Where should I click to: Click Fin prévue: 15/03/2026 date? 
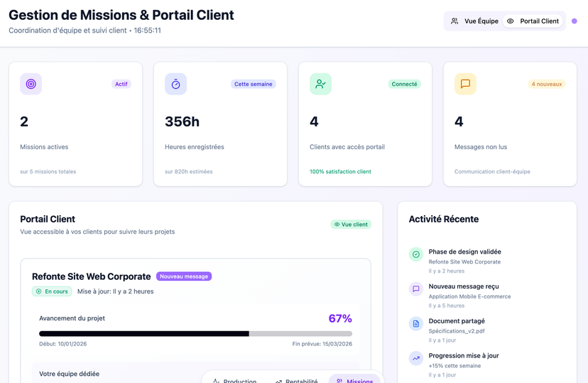[322, 344]
